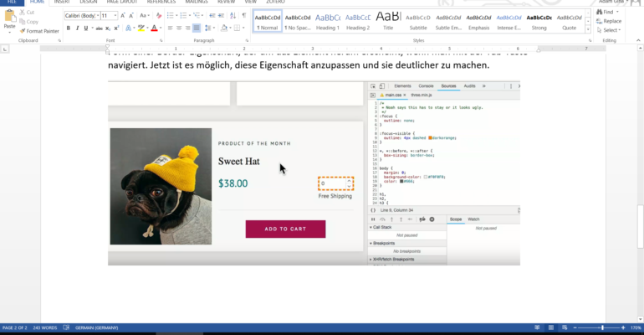Apply the Quote style
644x335 pixels.
tap(570, 22)
